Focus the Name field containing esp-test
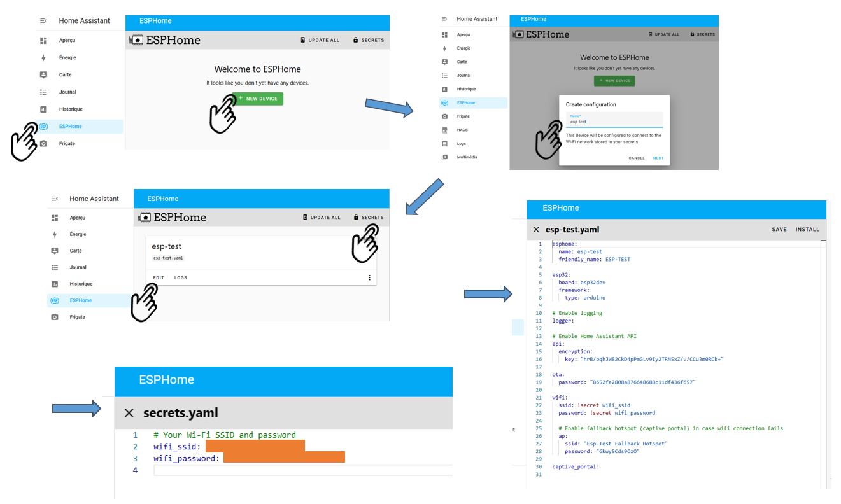The image size is (841, 504). (x=614, y=120)
